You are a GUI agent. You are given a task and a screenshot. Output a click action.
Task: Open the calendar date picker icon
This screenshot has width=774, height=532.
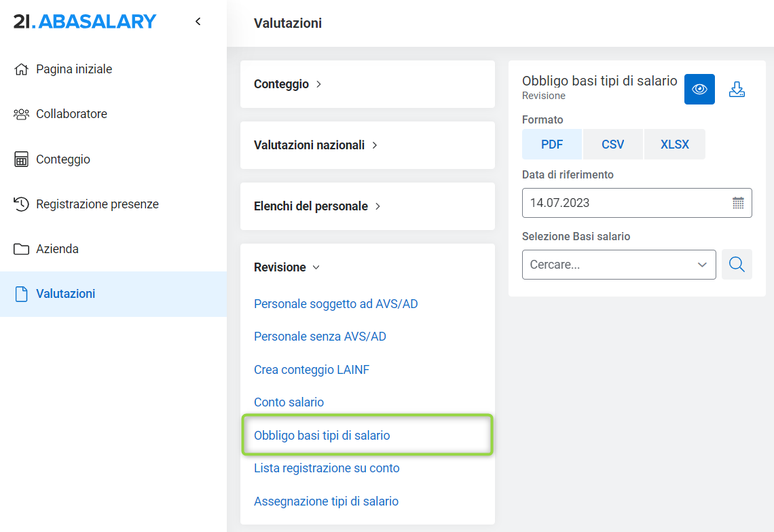[738, 203]
